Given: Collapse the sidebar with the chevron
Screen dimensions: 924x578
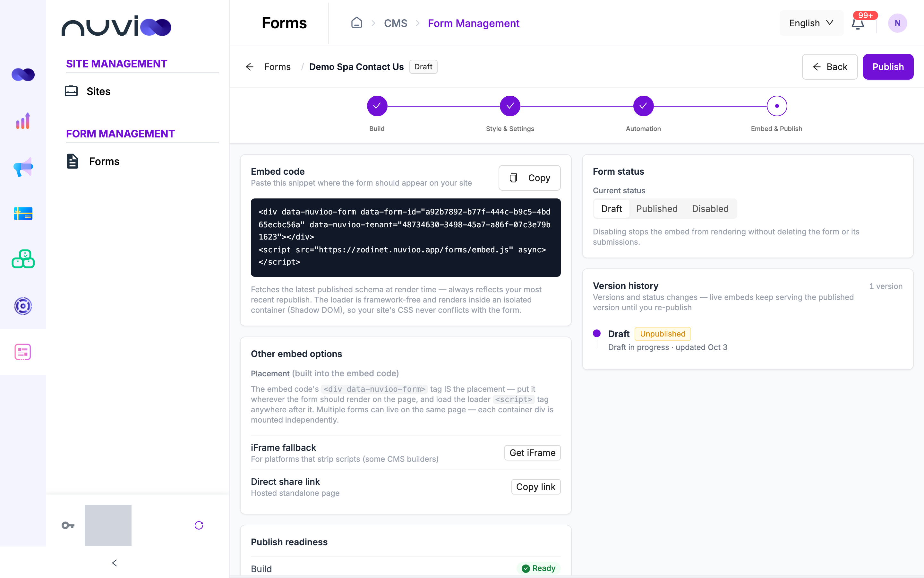Looking at the screenshot, I should [x=114, y=563].
